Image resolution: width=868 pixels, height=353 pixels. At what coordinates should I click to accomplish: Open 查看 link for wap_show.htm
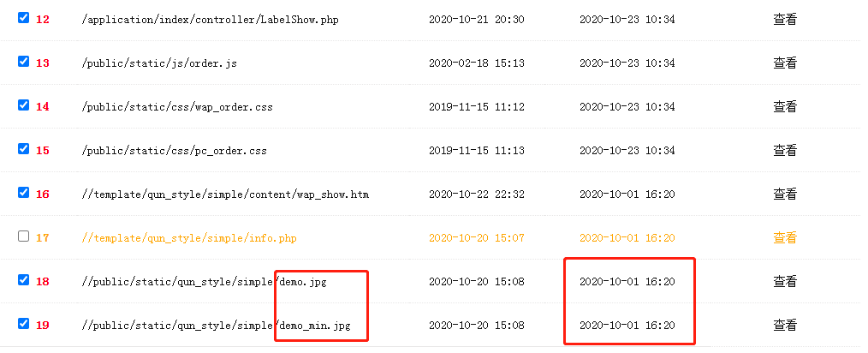784,194
